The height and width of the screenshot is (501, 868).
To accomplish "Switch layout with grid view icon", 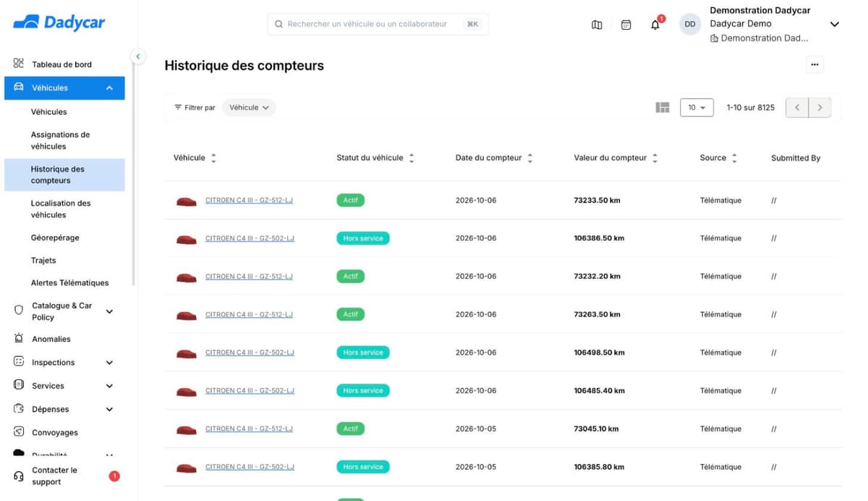I will pos(663,107).
